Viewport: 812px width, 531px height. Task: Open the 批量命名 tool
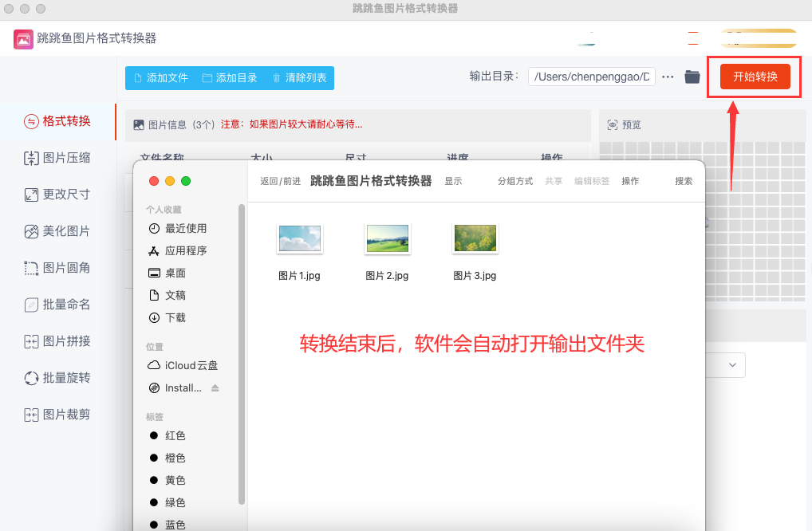[57, 305]
